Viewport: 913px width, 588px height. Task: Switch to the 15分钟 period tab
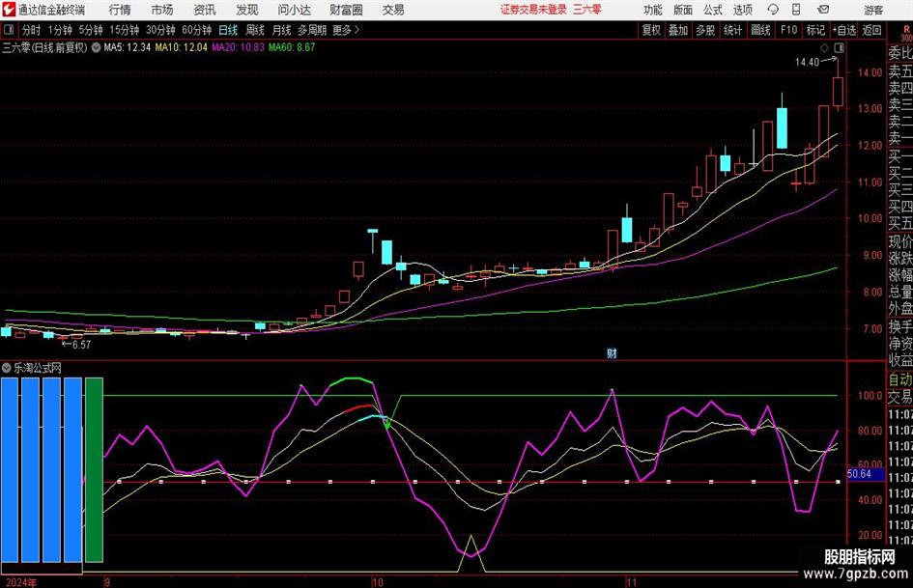tap(125, 30)
